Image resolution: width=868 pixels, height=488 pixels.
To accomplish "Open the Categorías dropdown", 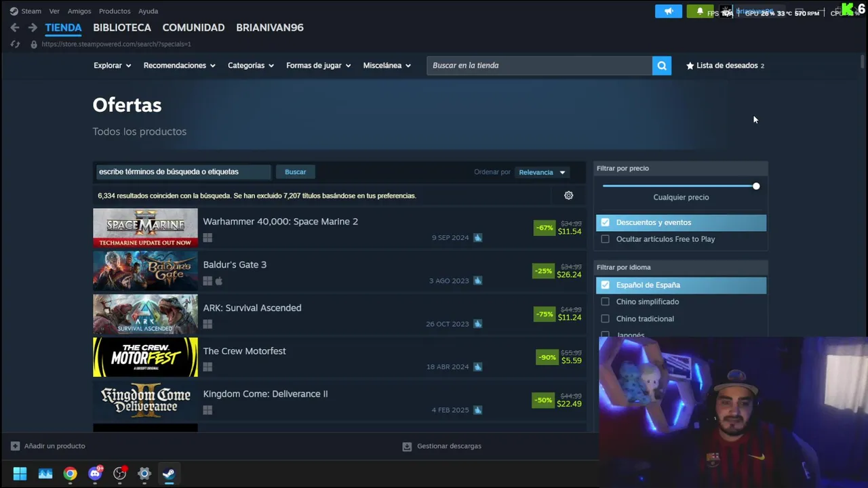I will 251,66.
